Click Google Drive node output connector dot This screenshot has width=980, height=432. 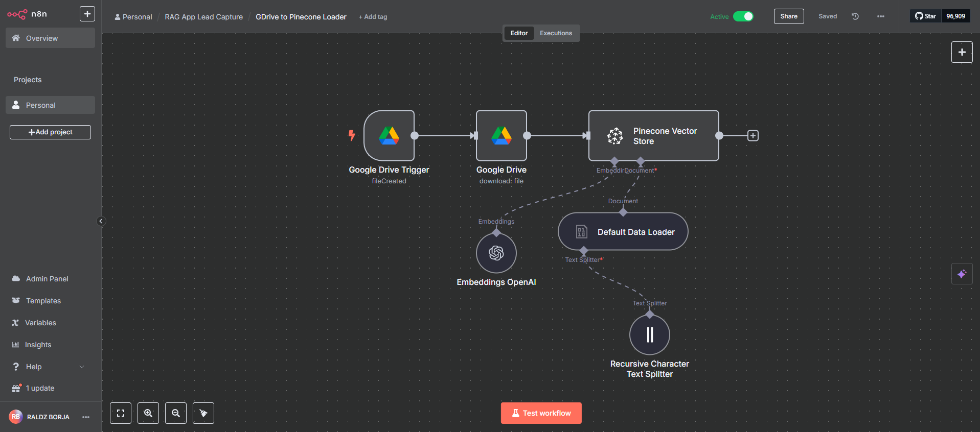[527, 136]
